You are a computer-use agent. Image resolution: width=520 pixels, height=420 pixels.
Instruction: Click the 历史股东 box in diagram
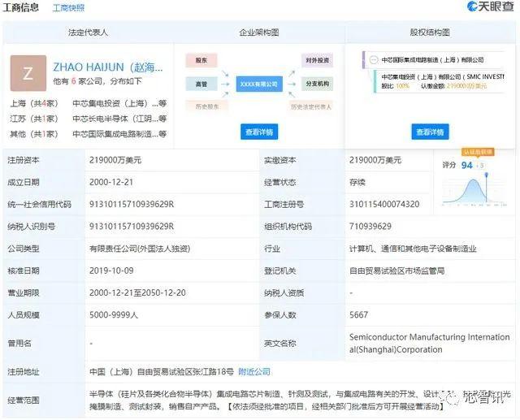207,106
